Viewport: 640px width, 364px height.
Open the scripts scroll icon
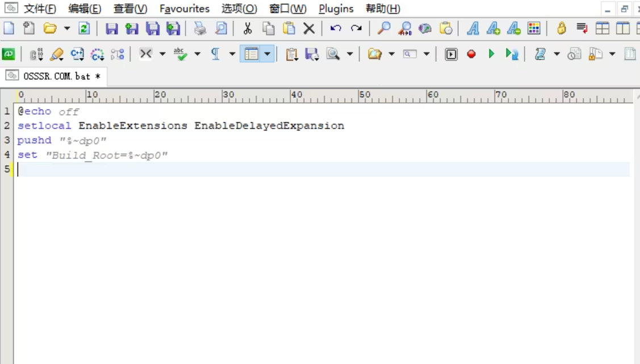[541, 54]
